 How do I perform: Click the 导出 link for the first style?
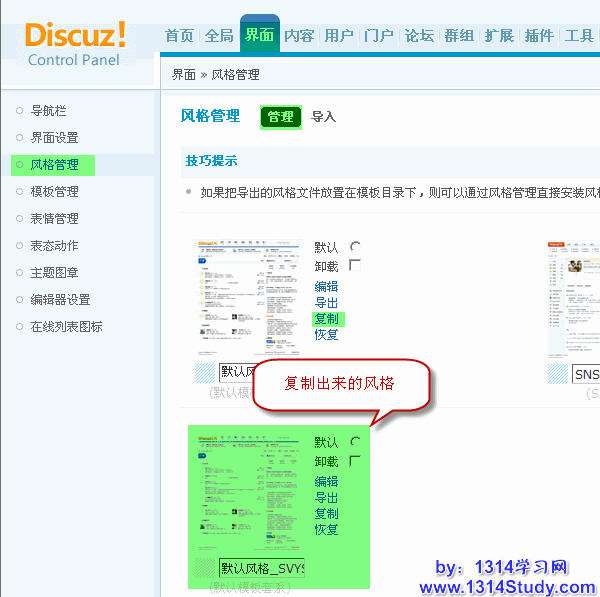point(326,302)
